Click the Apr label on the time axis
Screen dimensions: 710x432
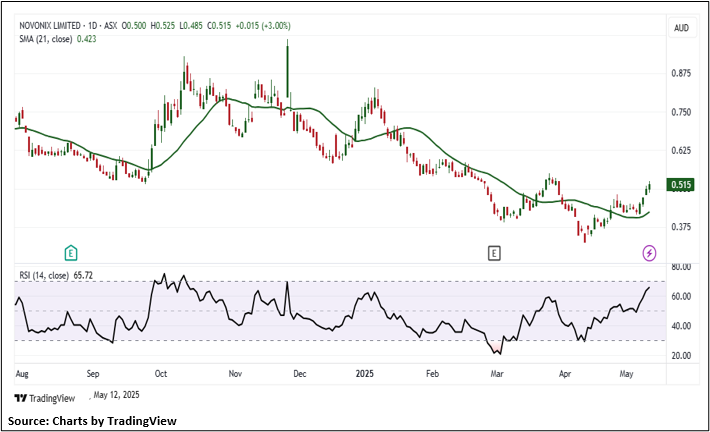tap(565, 374)
